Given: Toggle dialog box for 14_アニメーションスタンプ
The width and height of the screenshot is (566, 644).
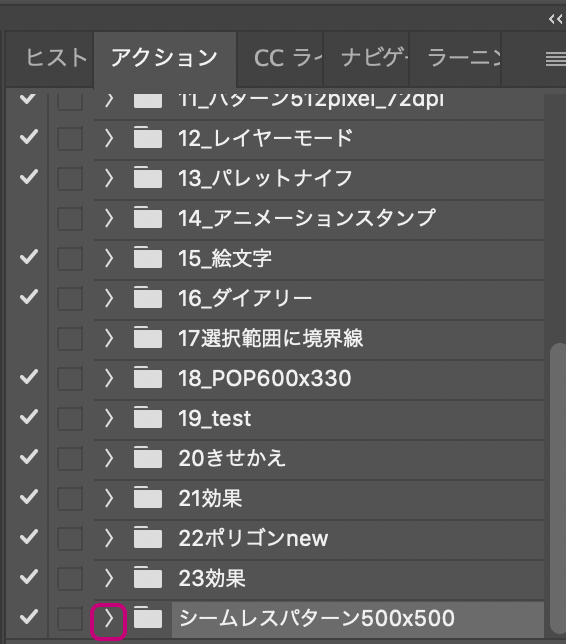Looking at the screenshot, I should click(69, 218).
